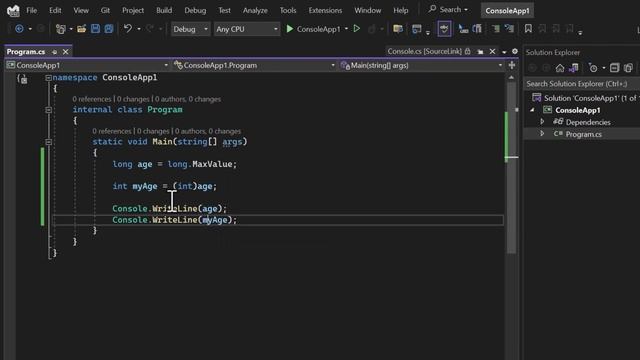Start without debugging using the outlined play icon
The width and height of the screenshot is (640, 360).
click(357, 29)
